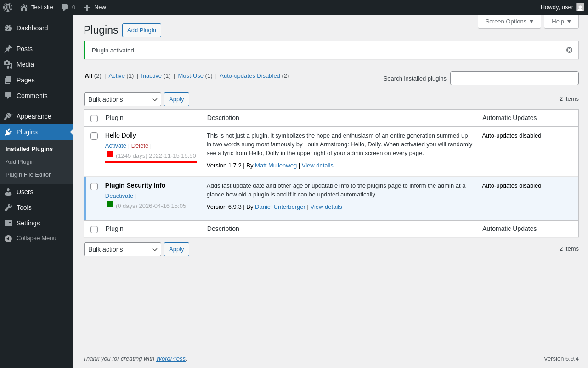Deactivate Plugin Security Info
Viewport: 588px width, 368px height.
[119, 196]
